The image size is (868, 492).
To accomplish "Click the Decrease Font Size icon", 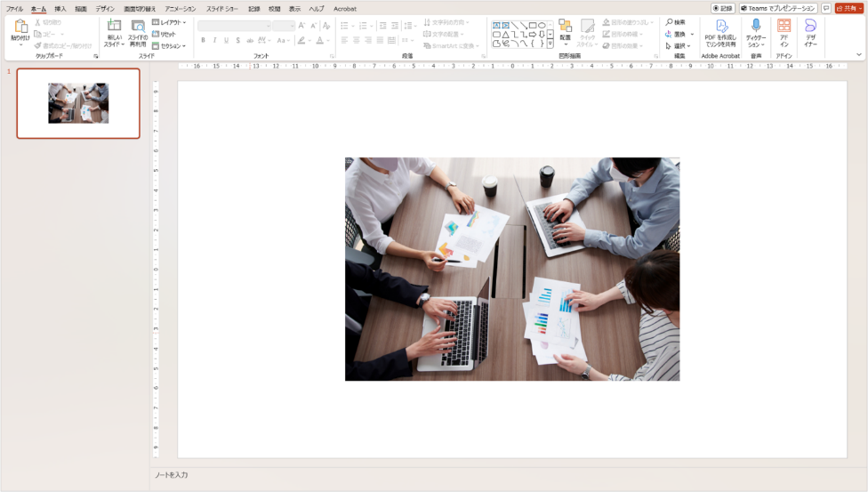I will click(x=313, y=26).
